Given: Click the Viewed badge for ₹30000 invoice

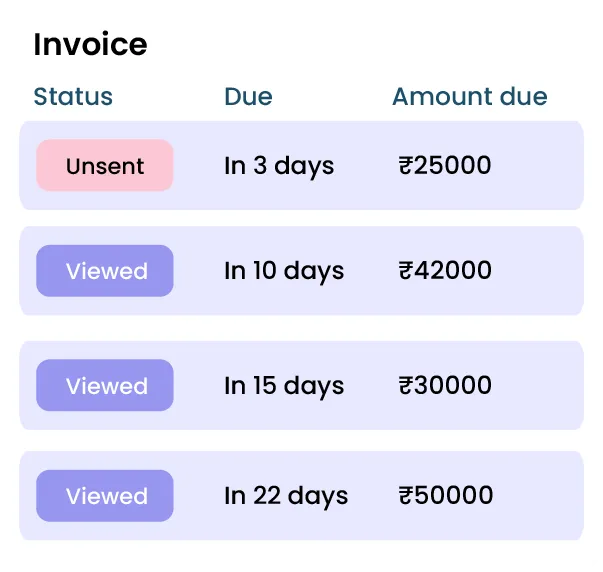Looking at the screenshot, I should pos(105,386).
